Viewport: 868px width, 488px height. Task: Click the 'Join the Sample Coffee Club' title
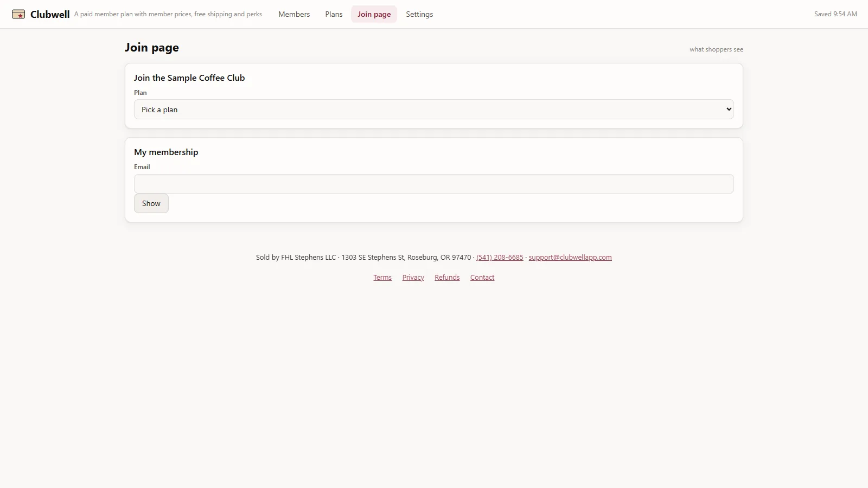pyautogui.click(x=189, y=78)
